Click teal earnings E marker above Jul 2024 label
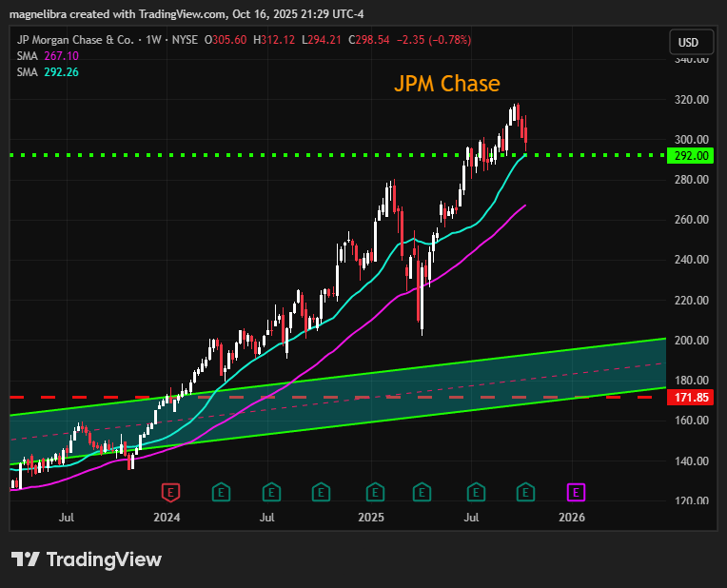This screenshot has height=588, width=727. point(271,492)
